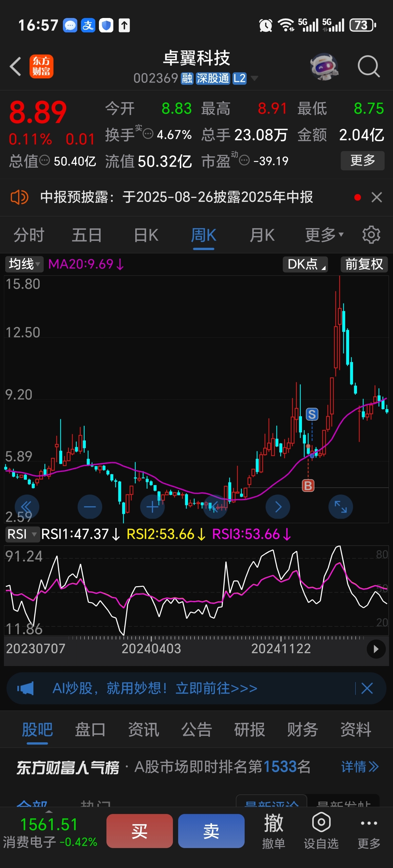Screen dimensions: 393x868
Task: Tap the S sell signal marker
Action: (x=312, y=414)
